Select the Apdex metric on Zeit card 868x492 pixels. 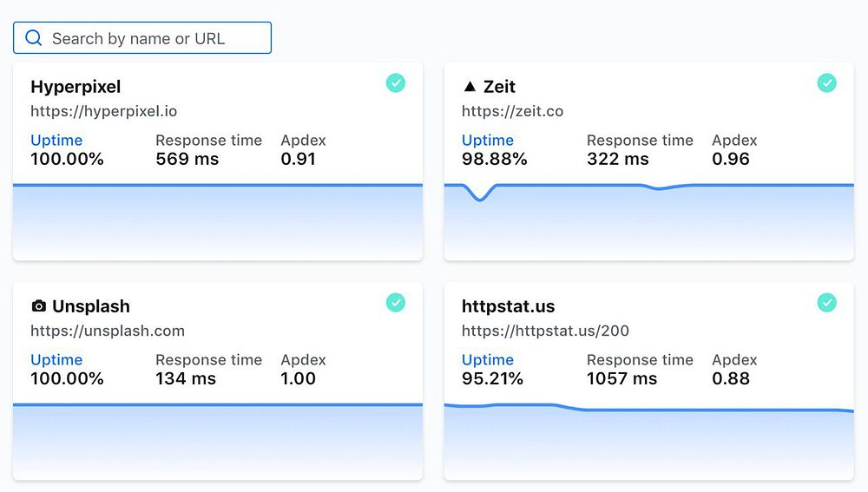click(x=734, y=141)
